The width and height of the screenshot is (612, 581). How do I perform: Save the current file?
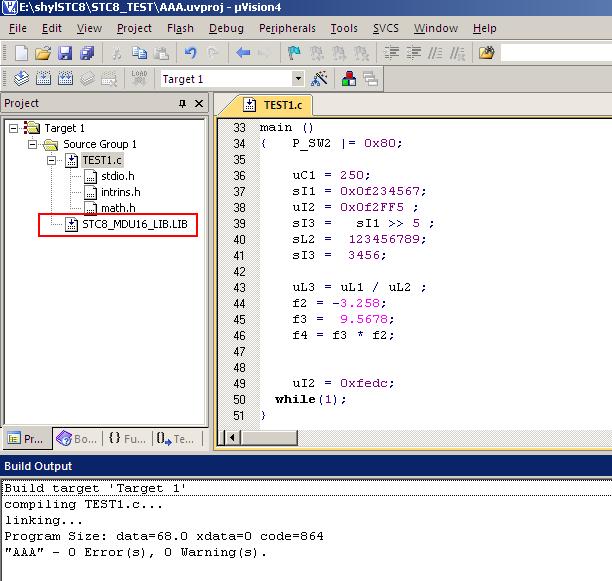pyautogui.click(x=65, y=53)
